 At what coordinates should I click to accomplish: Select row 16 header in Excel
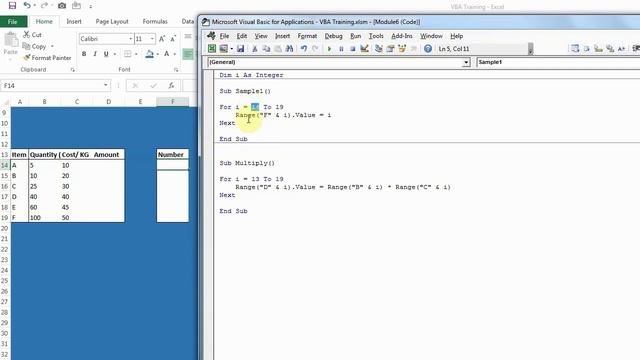click(5, 186)
